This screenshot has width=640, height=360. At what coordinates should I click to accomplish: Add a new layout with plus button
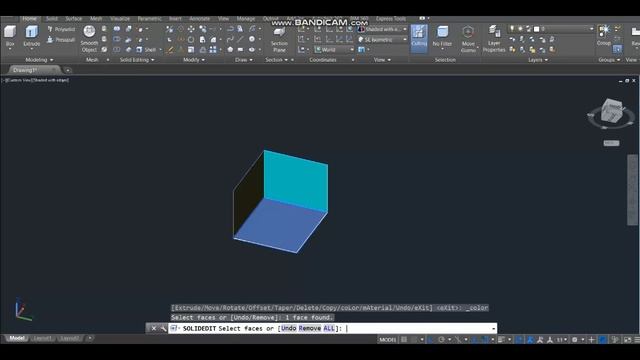click(90, 338)
